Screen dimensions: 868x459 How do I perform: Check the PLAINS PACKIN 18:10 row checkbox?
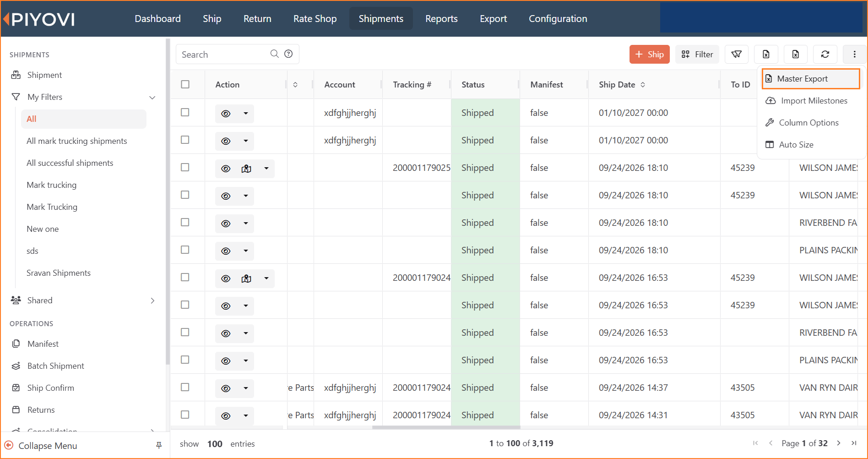[x=185, y=250]
